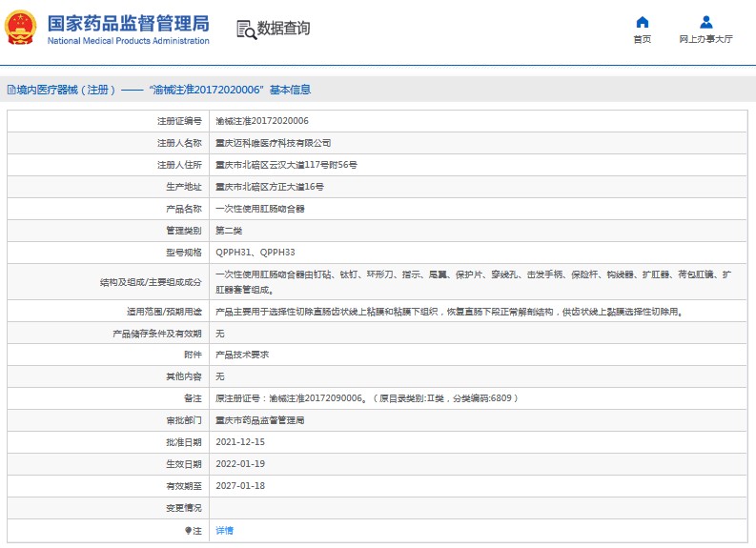Click the 产品技术要求 attachment cell
This screenshot has width=756, height=548.
(242, 354)
